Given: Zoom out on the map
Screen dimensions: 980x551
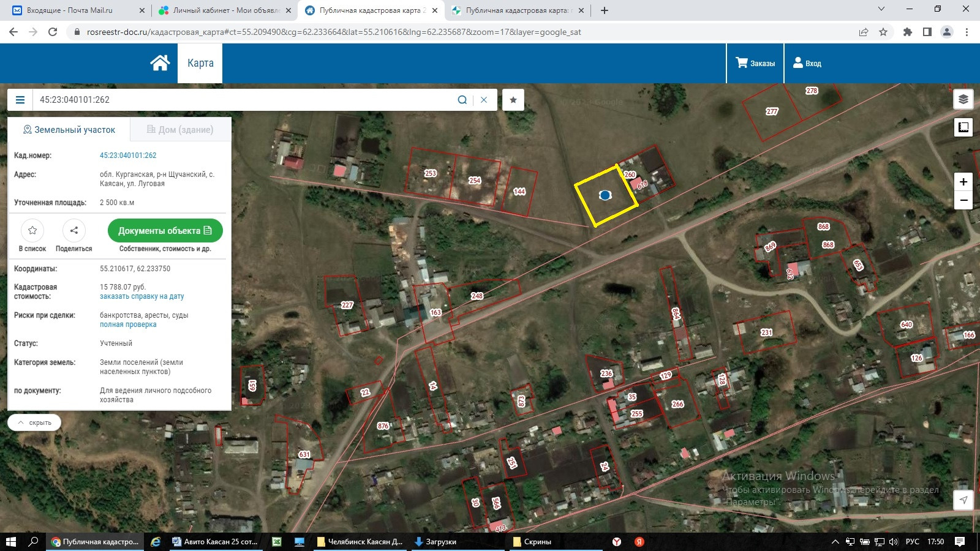Looking at the screenshot, I should (x=963, y=200).
